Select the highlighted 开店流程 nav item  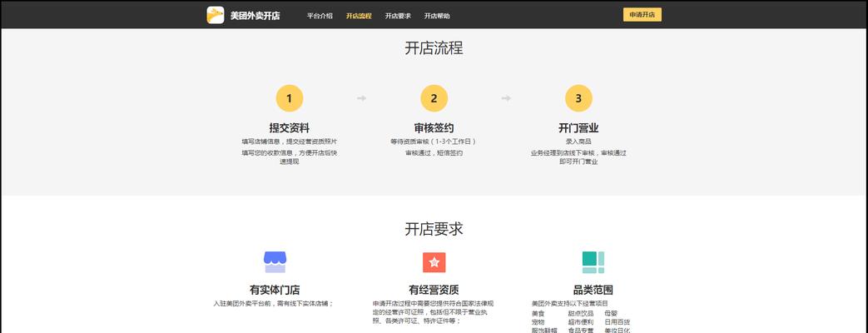click(359, 16)
